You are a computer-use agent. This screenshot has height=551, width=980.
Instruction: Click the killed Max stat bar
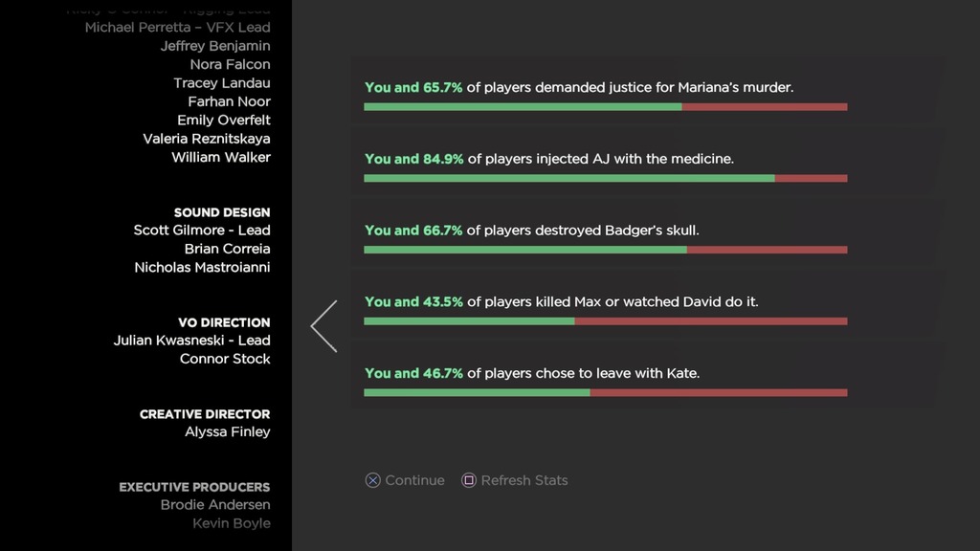tap(605, 321)
